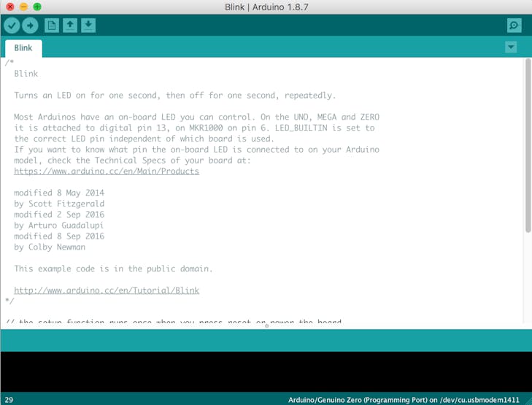Click the 'modified 8 May 2014' line
Screen dimensions: 532x405
pos(59,193)
